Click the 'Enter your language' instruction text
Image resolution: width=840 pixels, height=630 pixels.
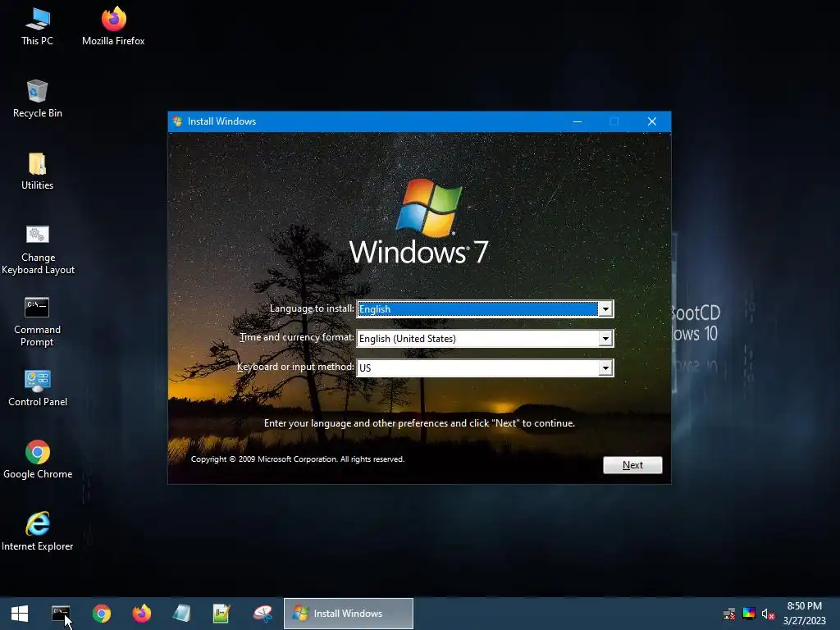click(x=419, y=423)
